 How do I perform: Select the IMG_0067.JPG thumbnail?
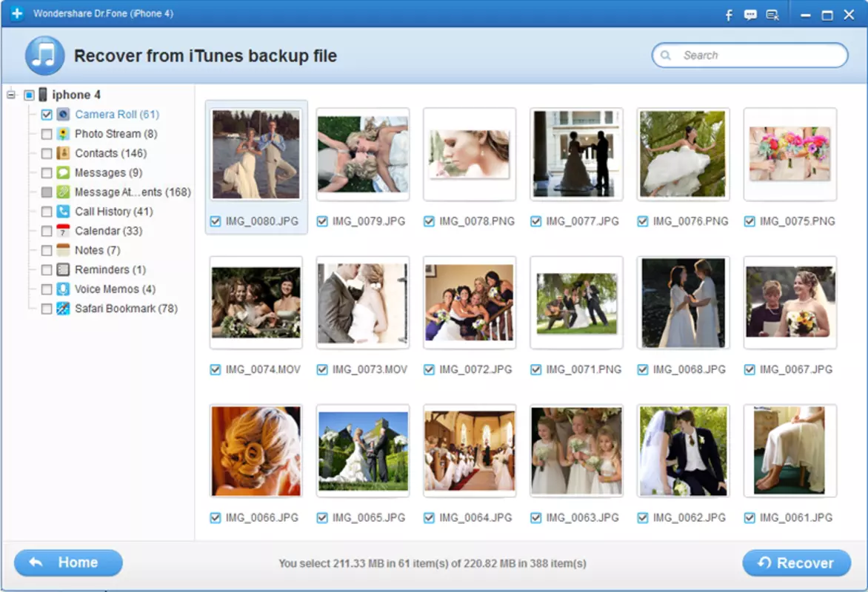pyautogui.click(x=790, y=303)
